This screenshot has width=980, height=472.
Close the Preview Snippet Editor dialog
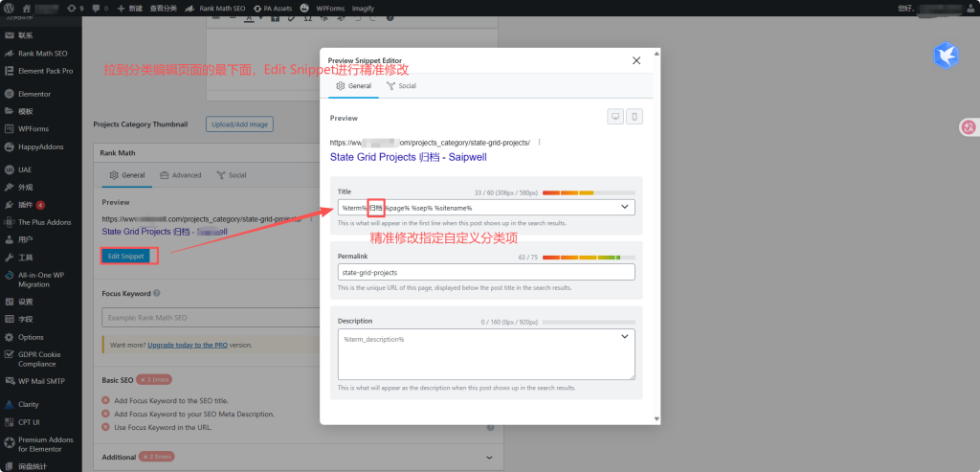coord(636,61)
